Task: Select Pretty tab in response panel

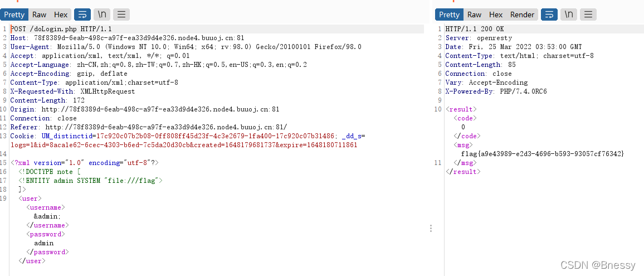Action: pos(450,14)
